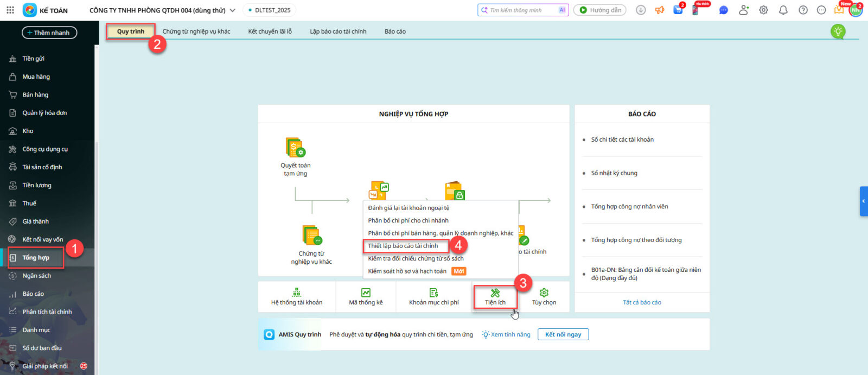The height and width of the screenshot is (375, 868).
Task: Open the megaphone announcements icon
Action: pos(660,10)
